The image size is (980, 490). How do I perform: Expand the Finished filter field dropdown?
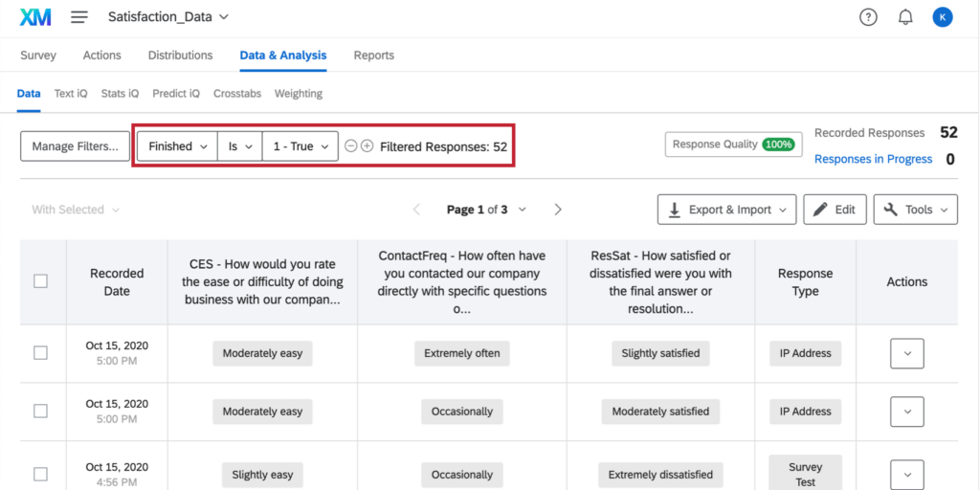[177, 146]
